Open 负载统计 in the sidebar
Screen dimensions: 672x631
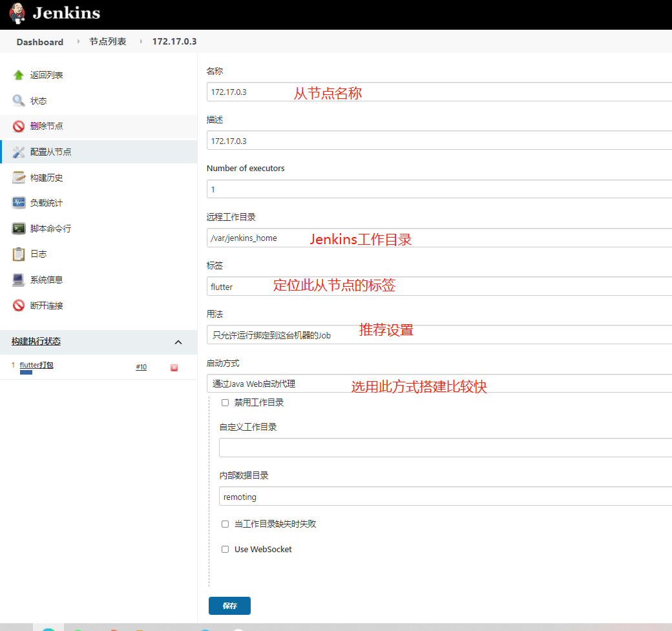click(47, 203)
